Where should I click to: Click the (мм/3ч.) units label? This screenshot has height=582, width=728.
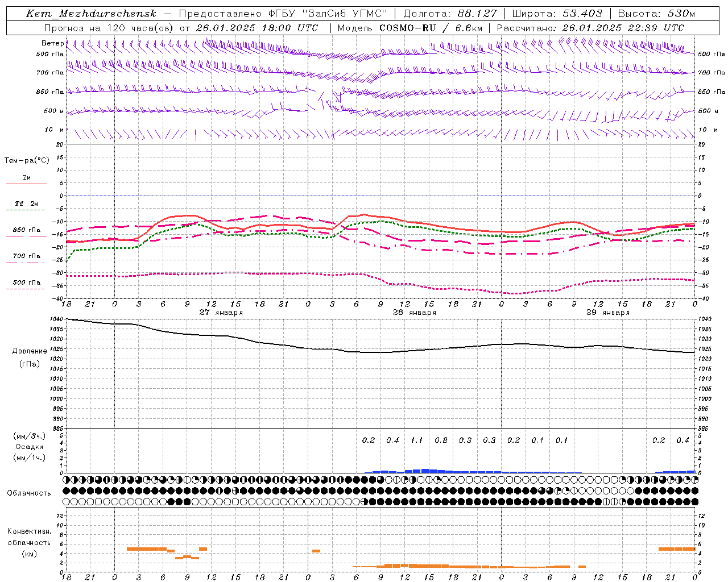coord(30,436)
